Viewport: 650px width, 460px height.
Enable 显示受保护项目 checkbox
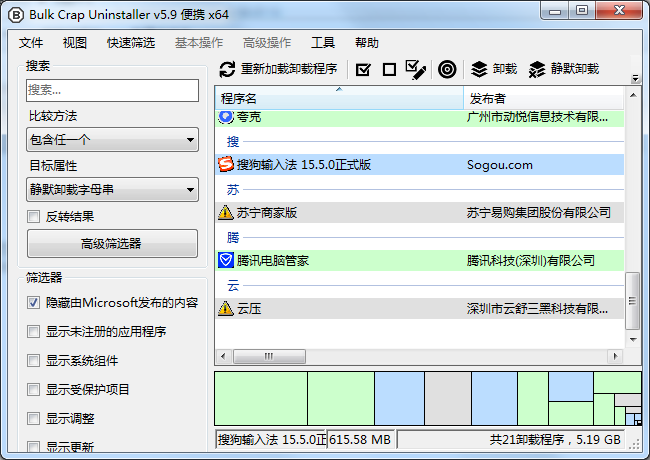34,390
